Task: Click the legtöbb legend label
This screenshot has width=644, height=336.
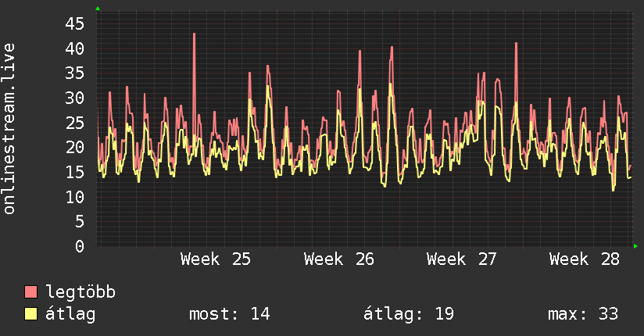Action: click(x=80, y=292)
